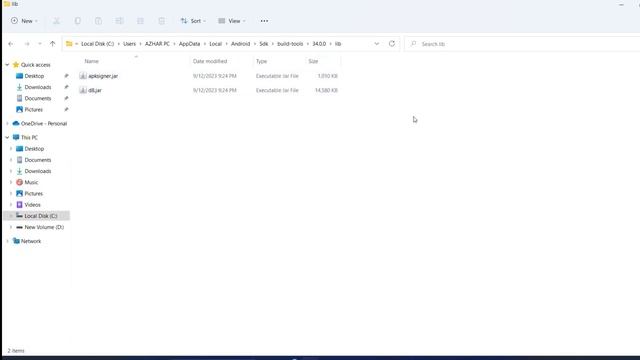Click build-tools in the address path
The height and width of the screenshot is (360, 640).
coord(290,44)
